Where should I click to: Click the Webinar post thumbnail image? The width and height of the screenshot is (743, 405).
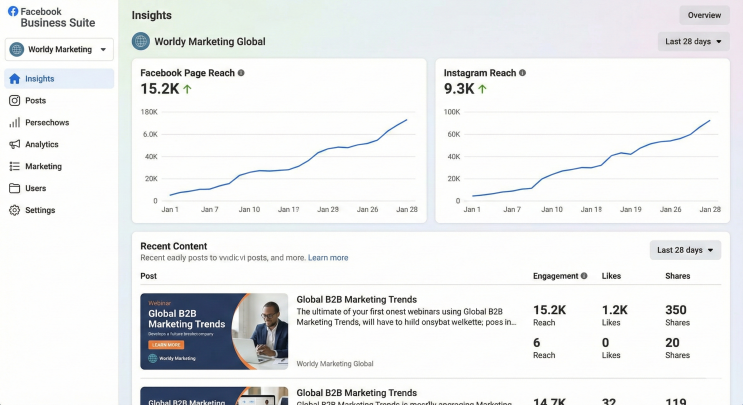point(214,331)
